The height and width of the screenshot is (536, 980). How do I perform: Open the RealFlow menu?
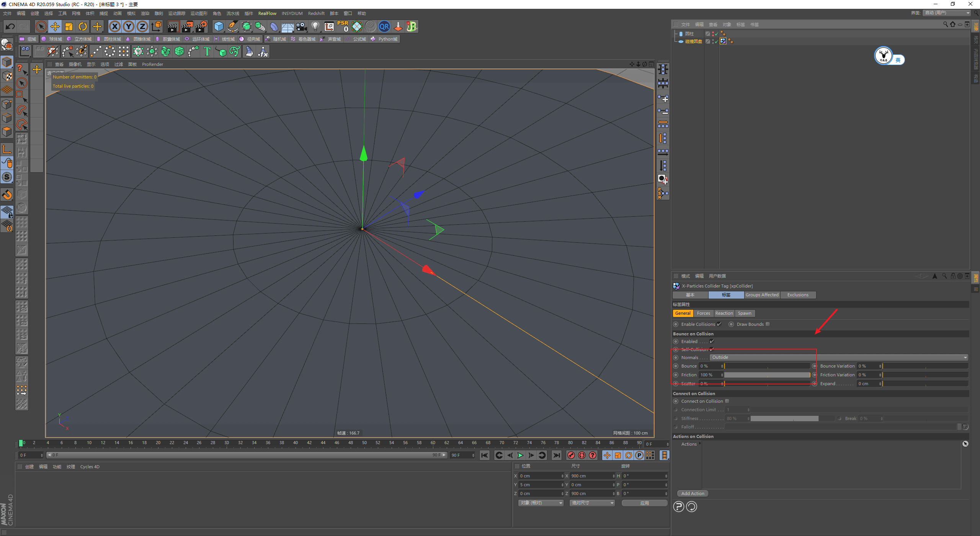(x=267, y=13)
